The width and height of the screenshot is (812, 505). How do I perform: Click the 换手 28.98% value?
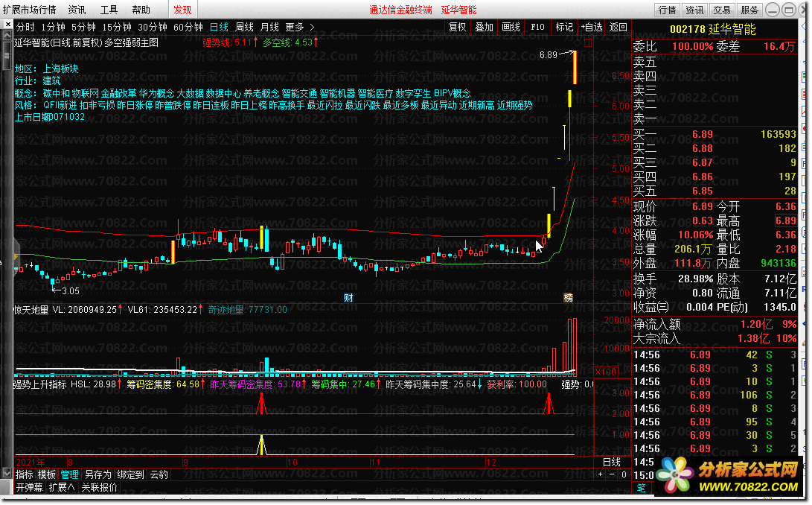tap(695, 279)
